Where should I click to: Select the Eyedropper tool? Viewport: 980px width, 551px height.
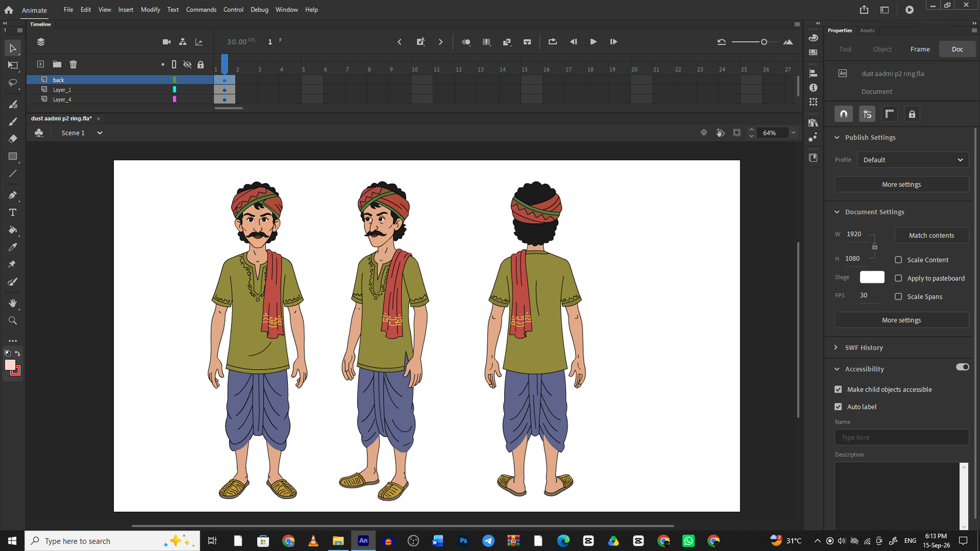pyautogui.click(x=13, y=247)
